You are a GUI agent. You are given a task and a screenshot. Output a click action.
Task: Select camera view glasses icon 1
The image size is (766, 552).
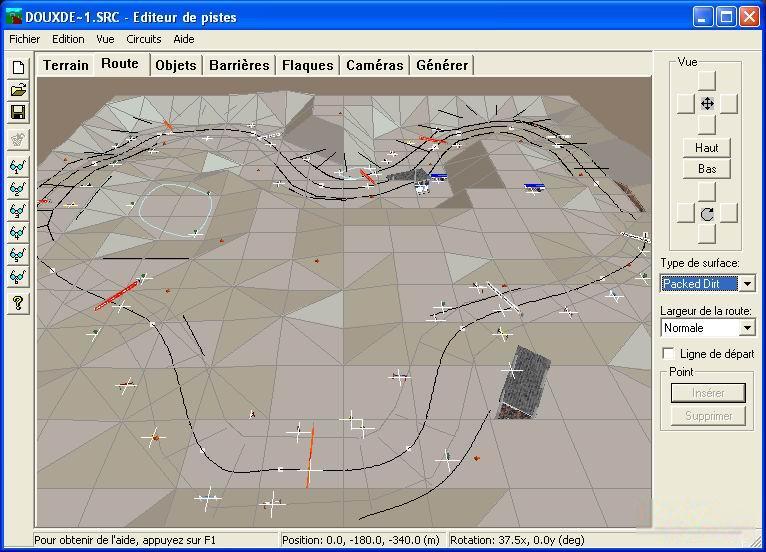pyautogui.click(x=18, y=167)
